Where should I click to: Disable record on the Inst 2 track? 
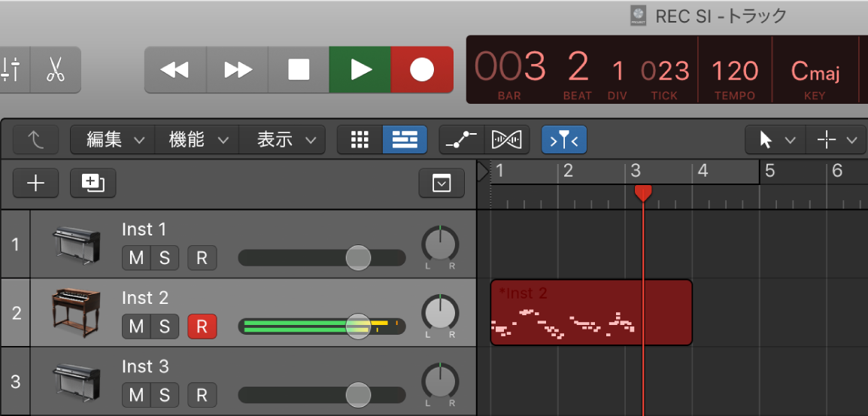(202, 326)
